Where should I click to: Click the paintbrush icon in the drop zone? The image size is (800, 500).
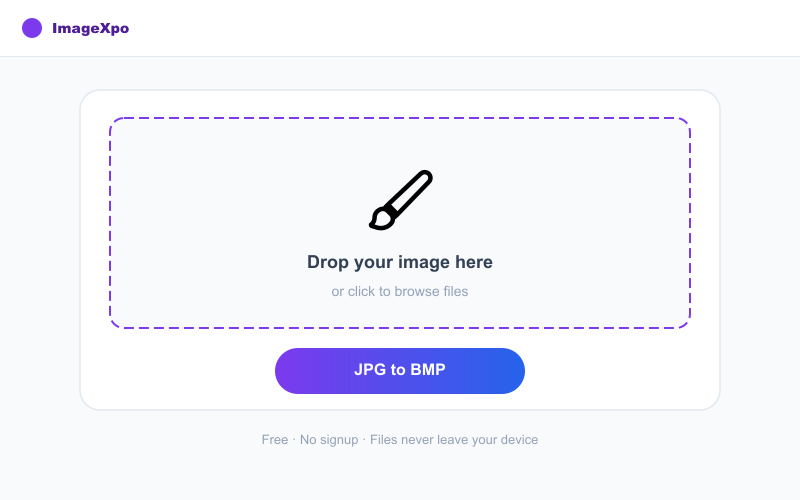401,200
